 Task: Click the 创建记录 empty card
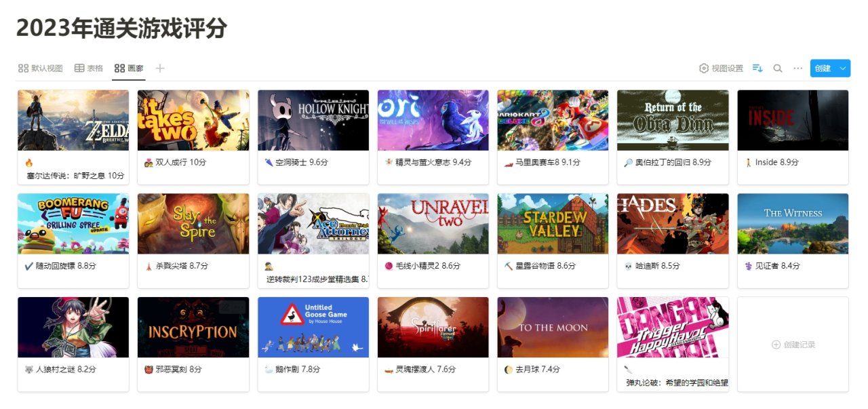(x=793, y=345)
